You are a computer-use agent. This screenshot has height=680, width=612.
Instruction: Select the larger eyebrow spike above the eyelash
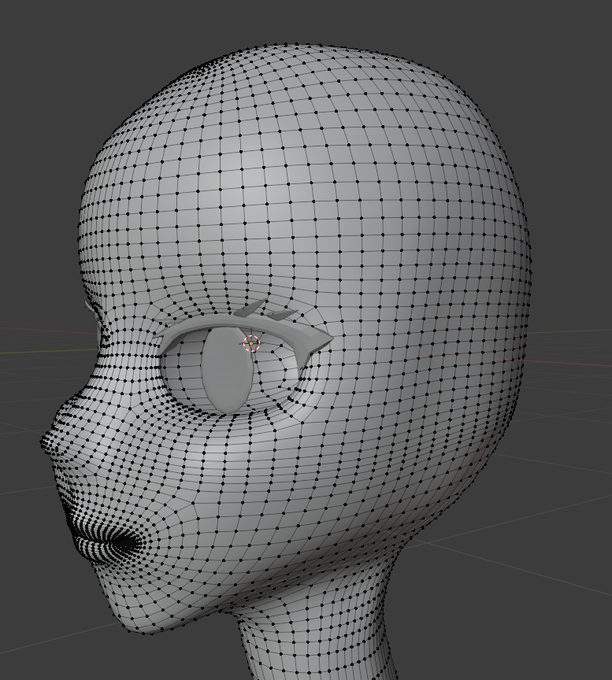point(250,307)
